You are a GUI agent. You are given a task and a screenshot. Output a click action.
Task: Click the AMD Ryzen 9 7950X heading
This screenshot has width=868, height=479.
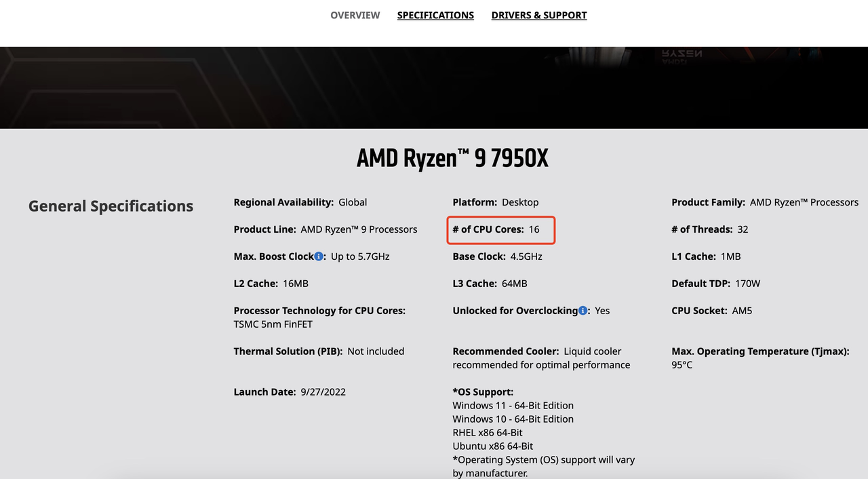tap(452, 158)
